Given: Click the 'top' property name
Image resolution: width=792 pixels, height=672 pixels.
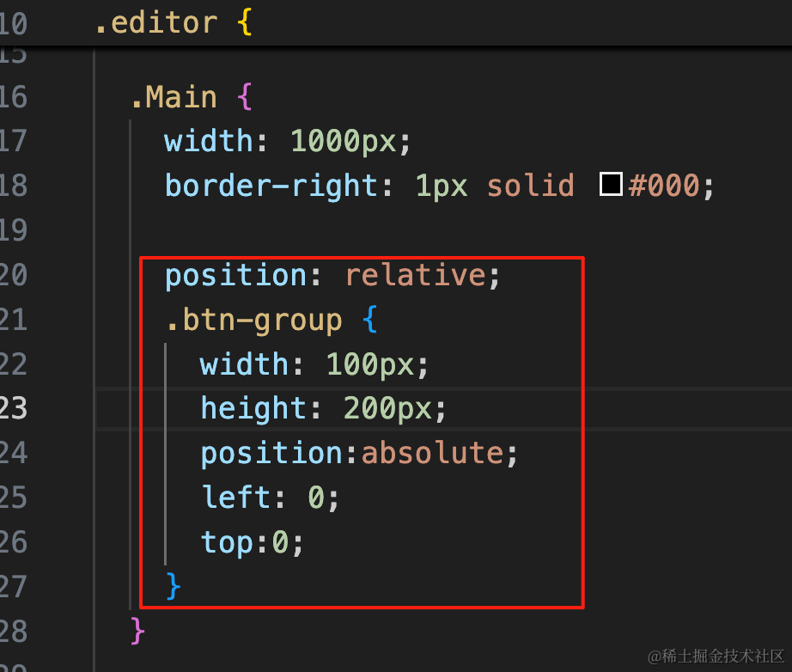Looking at the screenshot, I should [x=228, y=542].
